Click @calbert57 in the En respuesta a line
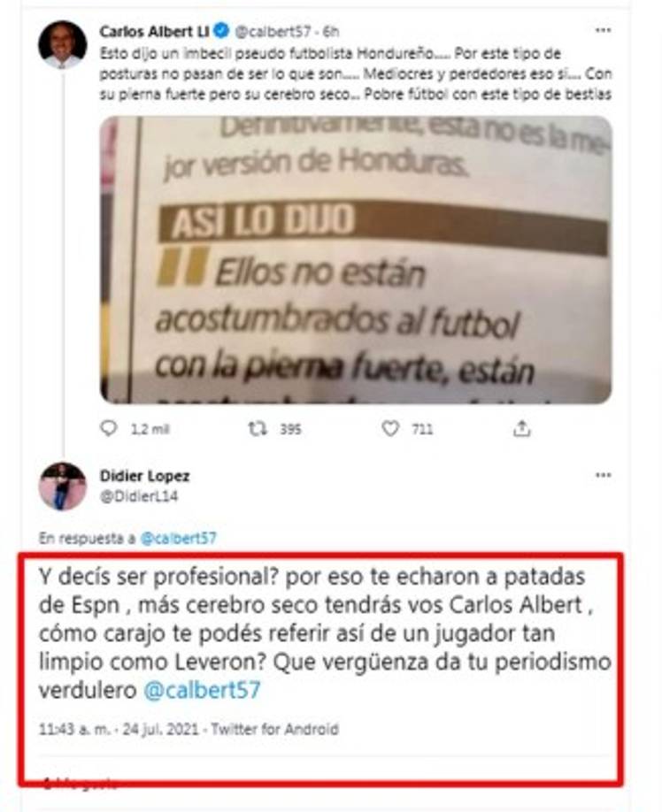 (179, 538)
